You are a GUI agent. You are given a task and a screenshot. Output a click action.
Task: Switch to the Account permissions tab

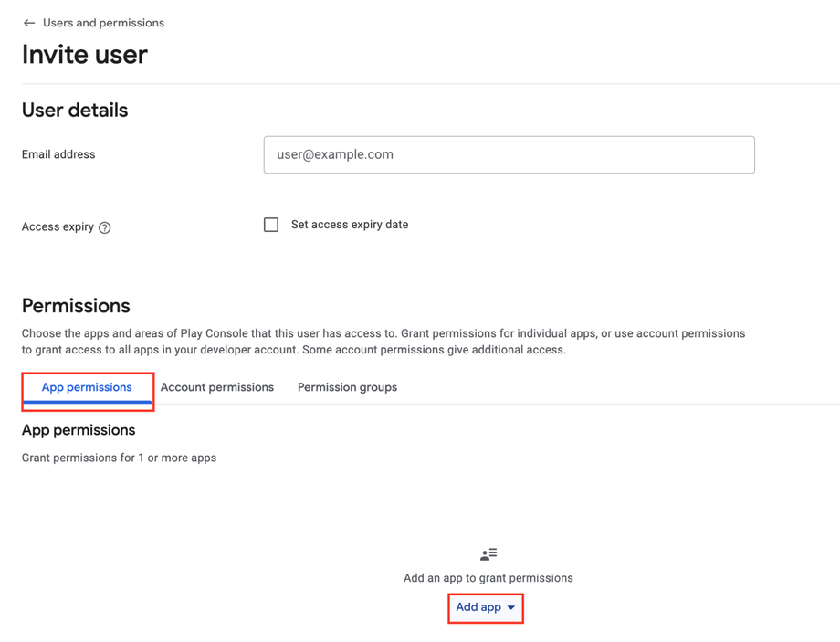coord(217,388)
